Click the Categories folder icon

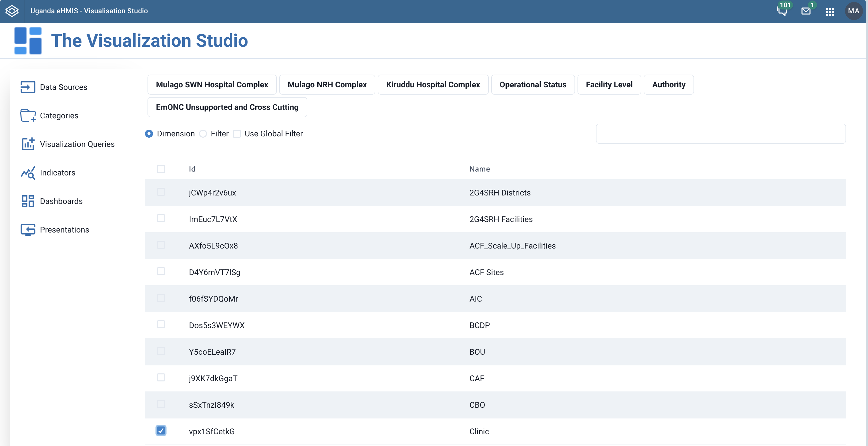point(28,115)
